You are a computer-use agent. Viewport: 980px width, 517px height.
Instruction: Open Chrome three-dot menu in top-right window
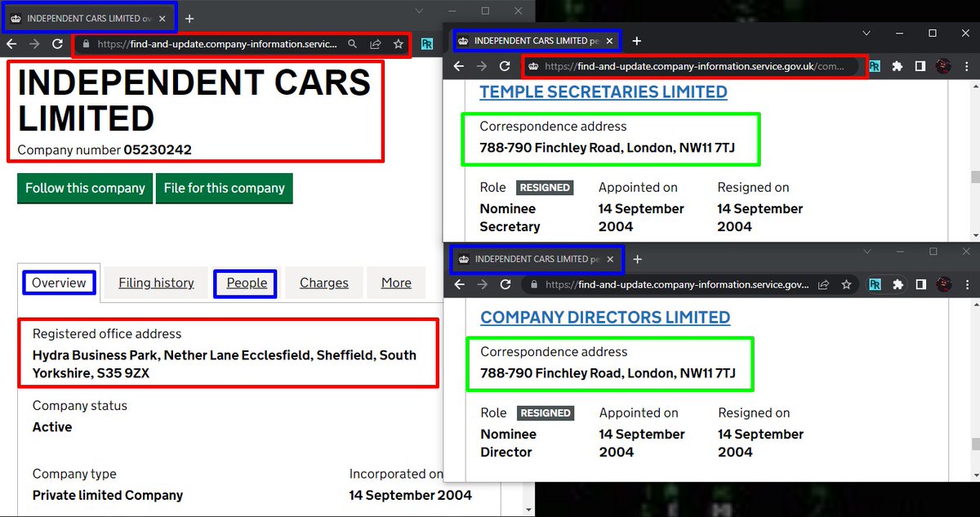point(966,66)
